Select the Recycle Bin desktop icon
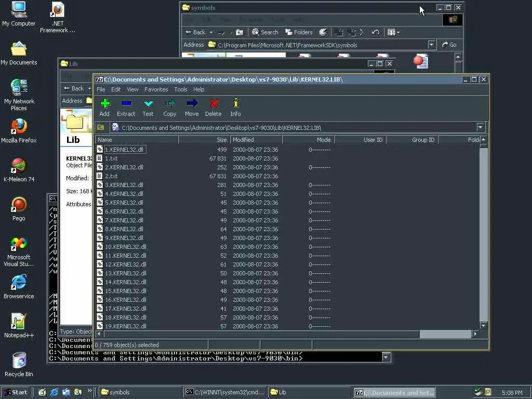 pyautogui.click(x=19, y=365)
